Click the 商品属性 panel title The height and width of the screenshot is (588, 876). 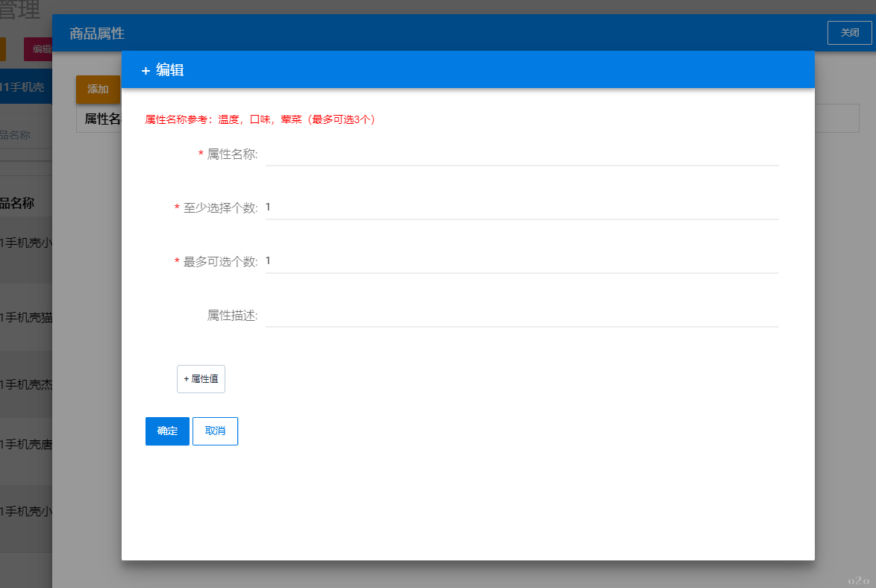point(97,34)
